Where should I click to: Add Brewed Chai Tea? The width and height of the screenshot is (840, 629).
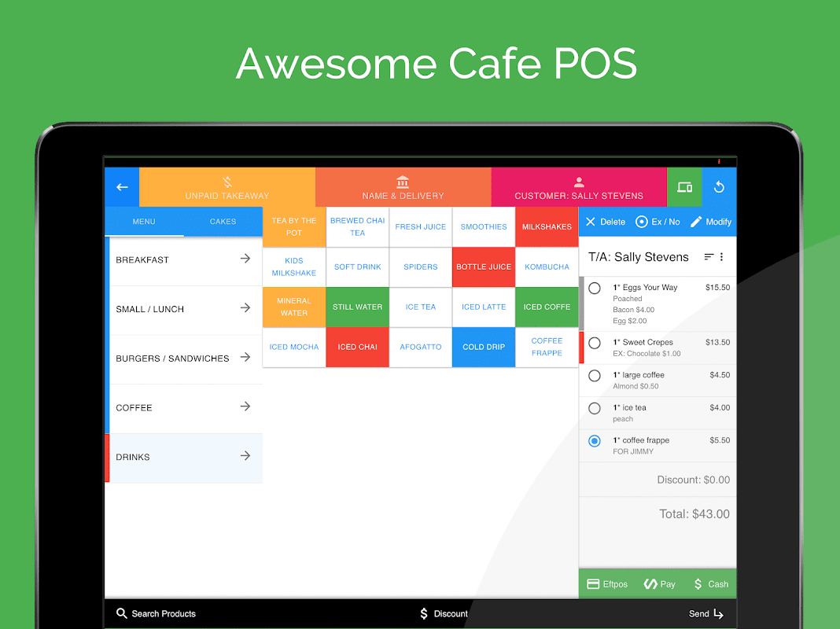click(357, 227)
